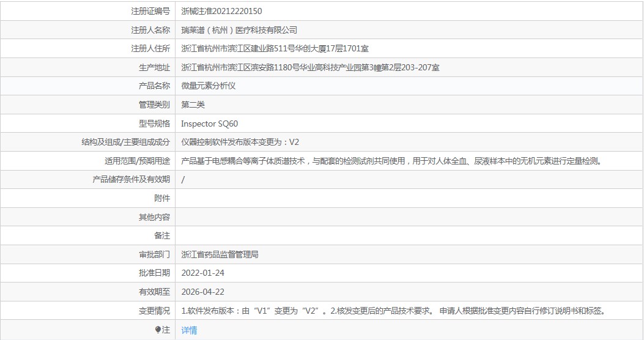Click the 变更情况 label
This screenshot has height=340, width=644.
point(154,311)
